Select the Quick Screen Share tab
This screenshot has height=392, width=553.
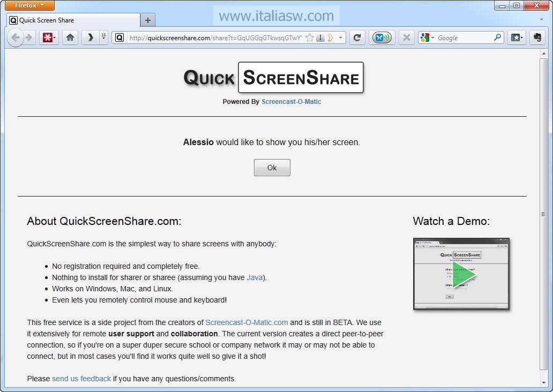pos(73,20)
